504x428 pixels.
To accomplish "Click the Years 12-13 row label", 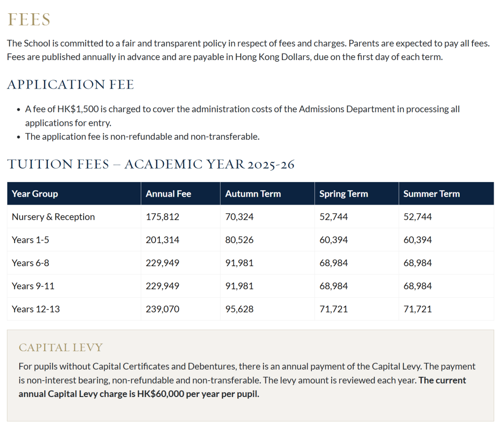I will click(x=36, y=309).
